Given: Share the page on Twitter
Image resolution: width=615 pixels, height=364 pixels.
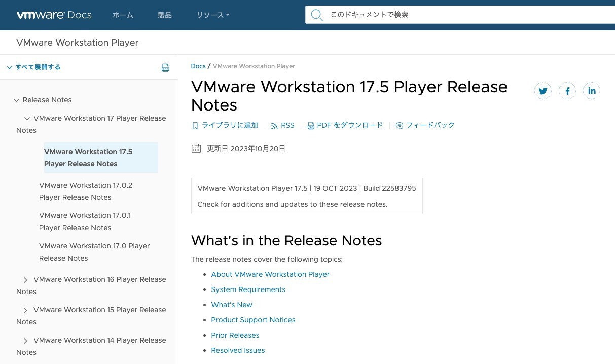Looking at the screenshot, I should click(542, 91).
